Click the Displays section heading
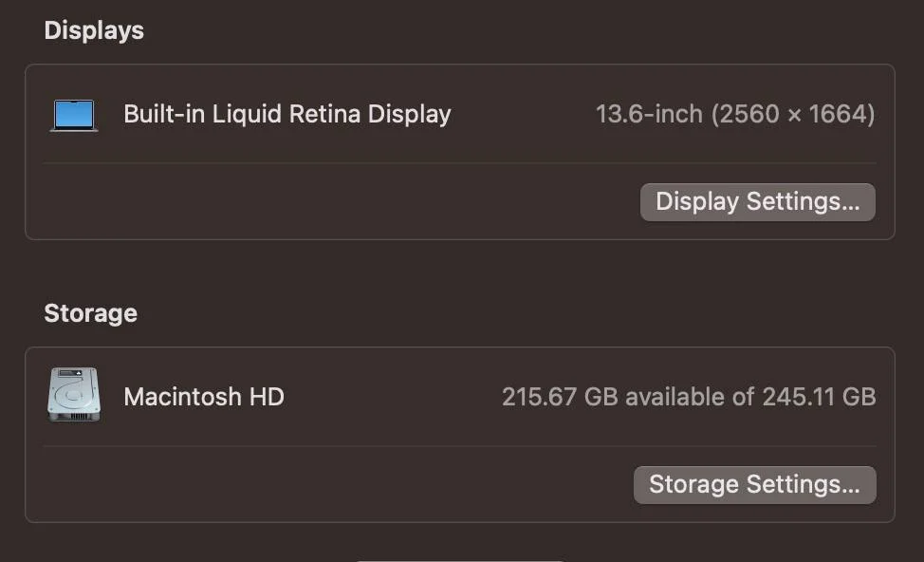Screen dimensions: 924x562 94,30
